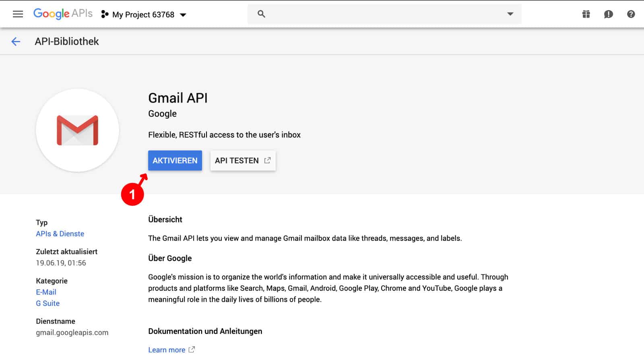Go back with the blue arrow
This screenshot has width=644, height=362.
click(x=16, y=41)
